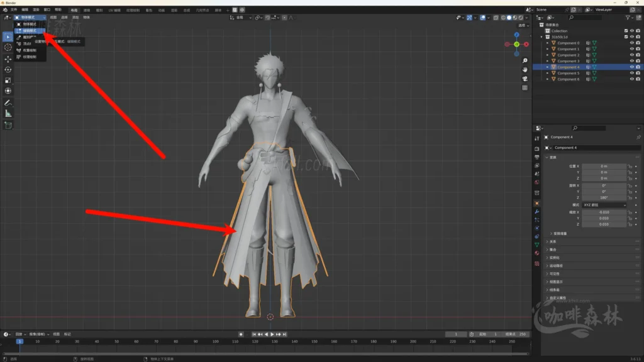
Task: Click the pan view hand icon
Action: pyautogui.click(x=525, y=69)
